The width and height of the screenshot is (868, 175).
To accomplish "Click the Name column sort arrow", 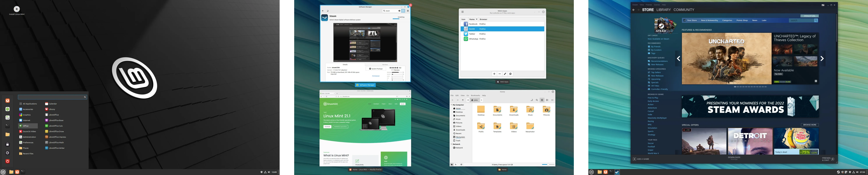I will click(x=477, y=19).
